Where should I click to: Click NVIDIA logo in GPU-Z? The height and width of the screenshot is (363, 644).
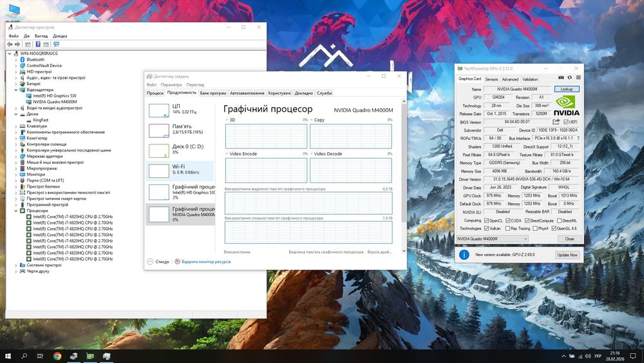point(566,106)
